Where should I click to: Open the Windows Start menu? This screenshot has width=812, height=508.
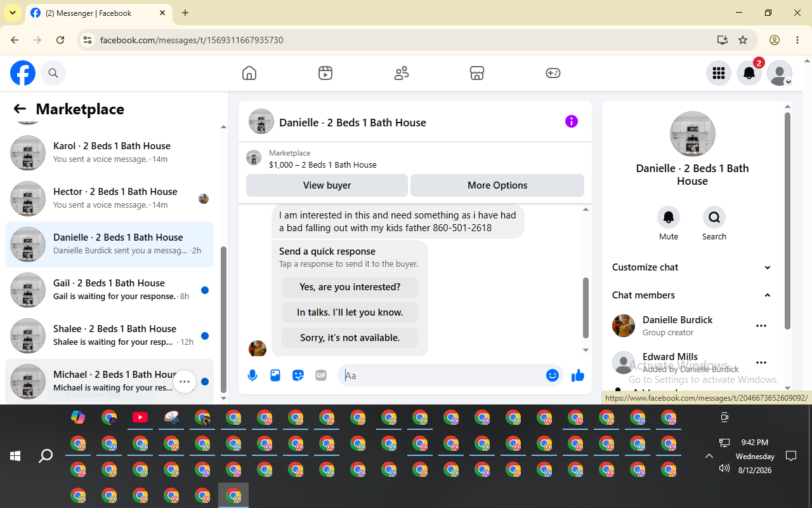click(15, 456)
